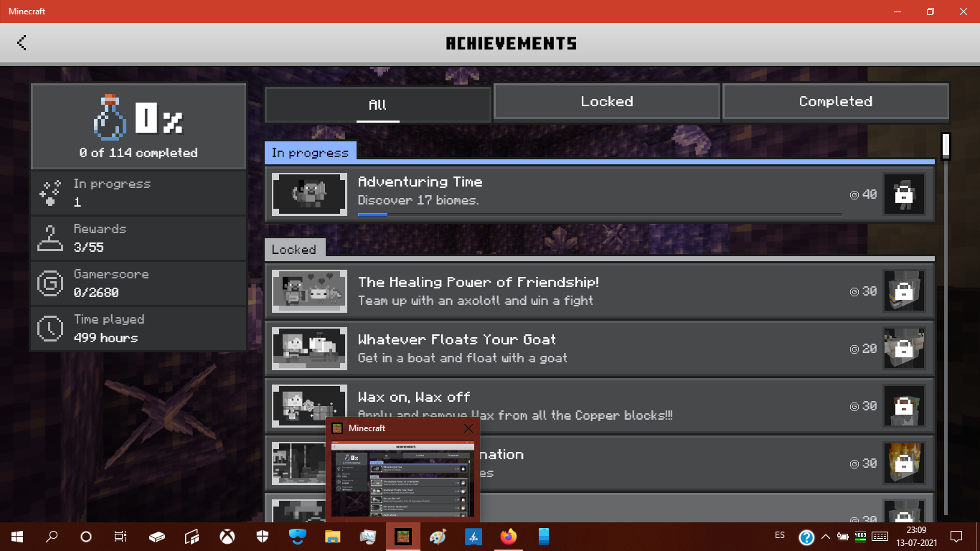The width and height of the screenshot is (980, 551).
Task: Click the Time played clock icon
Action: tap(50, 329)
